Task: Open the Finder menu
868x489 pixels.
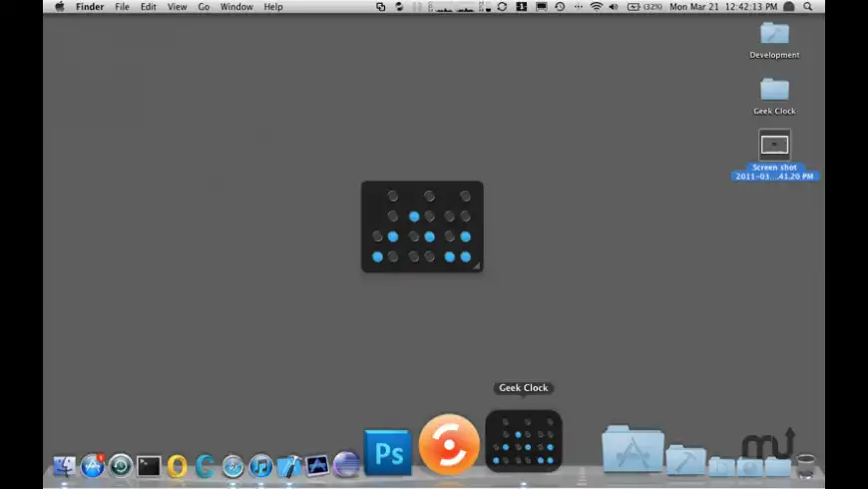Action: [90, 7]
